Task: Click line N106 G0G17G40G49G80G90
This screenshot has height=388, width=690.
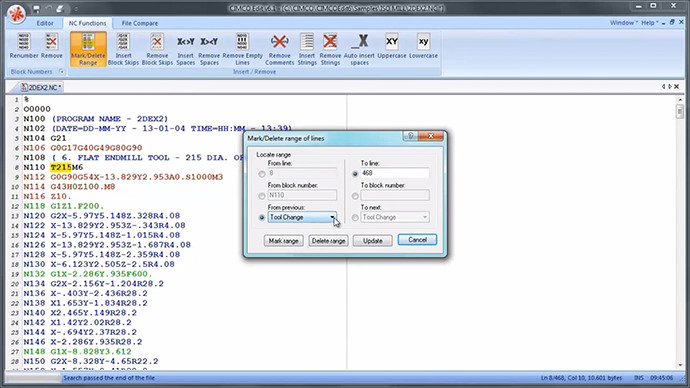Action: tap(83, 148)
